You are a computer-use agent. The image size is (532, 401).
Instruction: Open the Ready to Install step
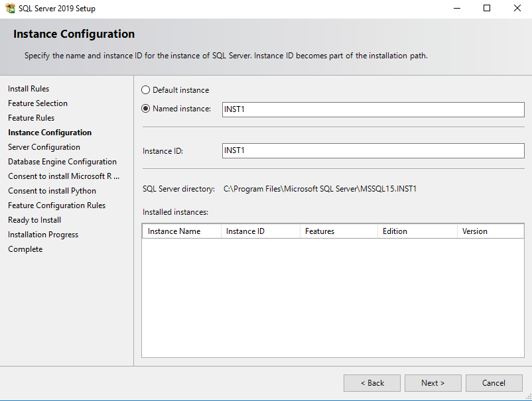point(34,219)
